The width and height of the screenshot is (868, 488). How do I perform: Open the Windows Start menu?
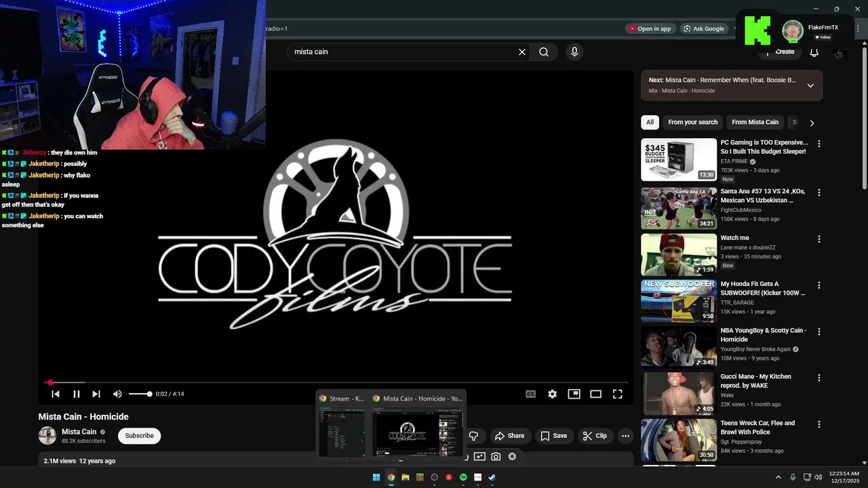376,477
